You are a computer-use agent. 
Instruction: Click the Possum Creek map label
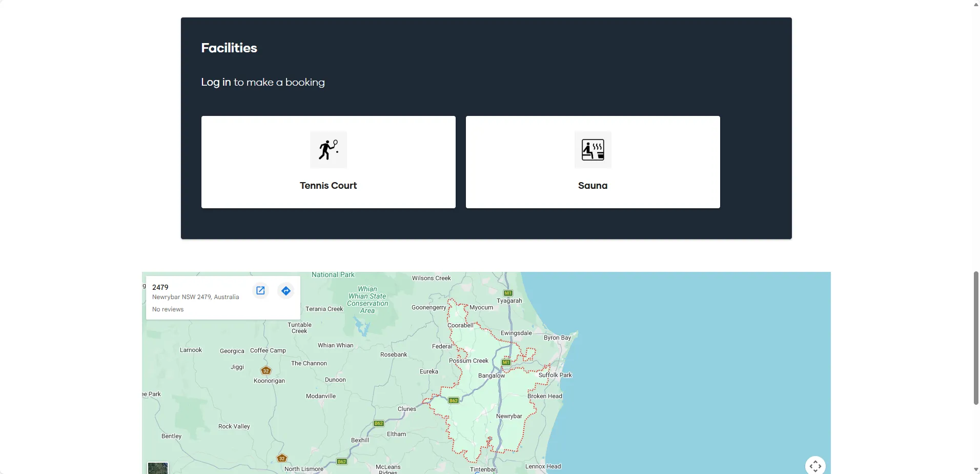click(468, 361)
